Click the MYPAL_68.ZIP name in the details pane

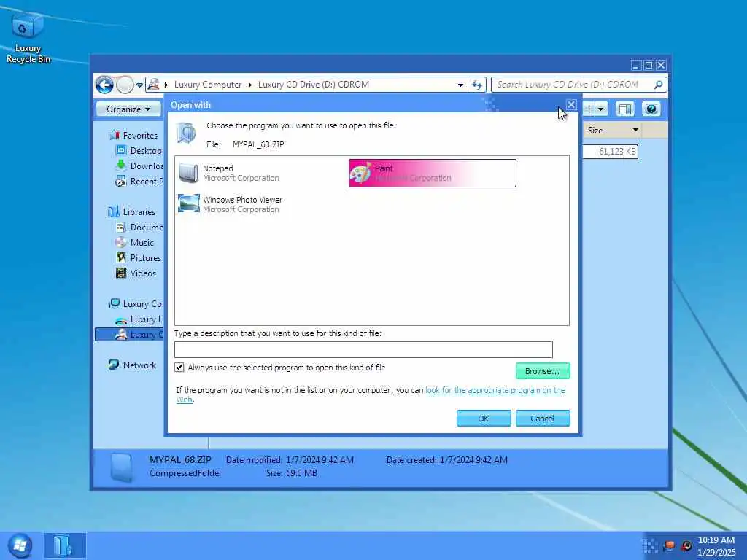180,460
